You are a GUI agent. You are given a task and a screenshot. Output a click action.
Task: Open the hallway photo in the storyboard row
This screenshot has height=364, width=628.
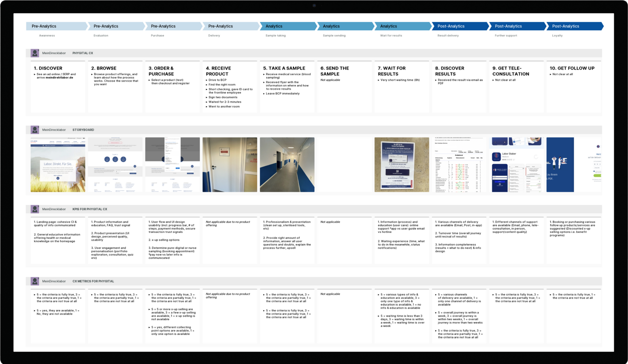[x=287, y=165]
